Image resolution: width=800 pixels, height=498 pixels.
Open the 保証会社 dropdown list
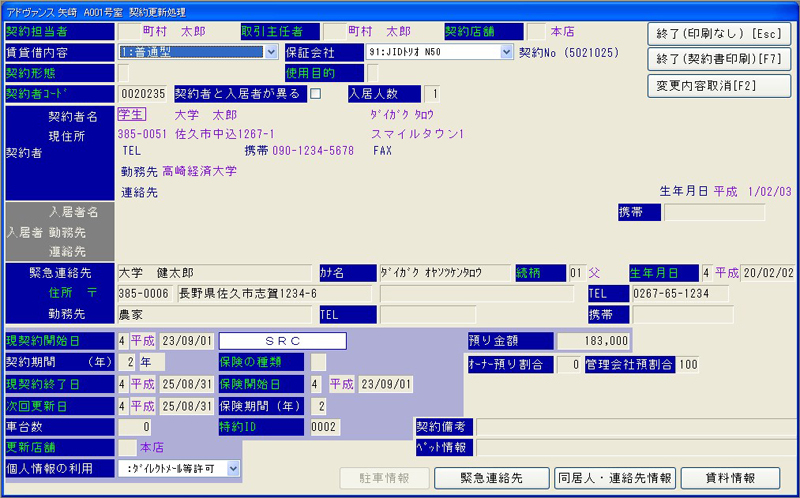coord(506,52)
